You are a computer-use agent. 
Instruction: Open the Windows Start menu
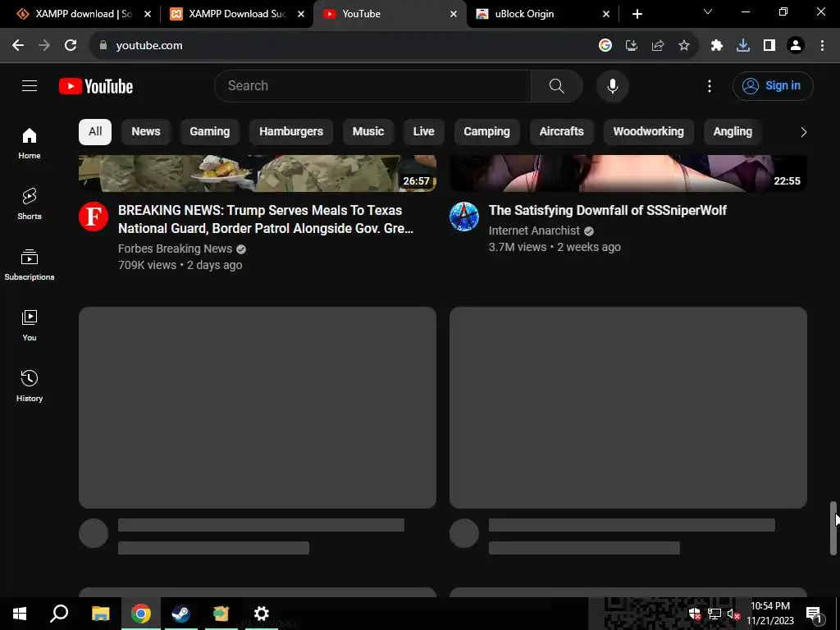pyautogui.click(x=20, y=614)
